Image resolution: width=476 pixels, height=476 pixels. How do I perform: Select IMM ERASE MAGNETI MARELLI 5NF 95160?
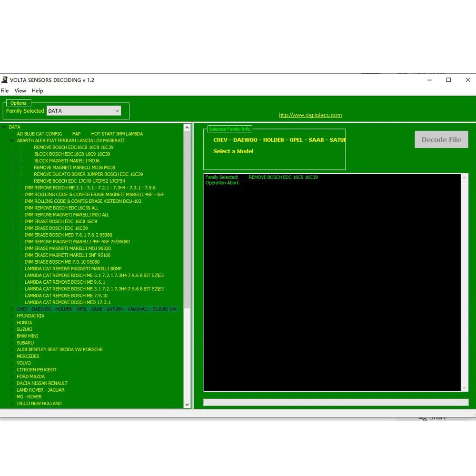coord(68,255)
